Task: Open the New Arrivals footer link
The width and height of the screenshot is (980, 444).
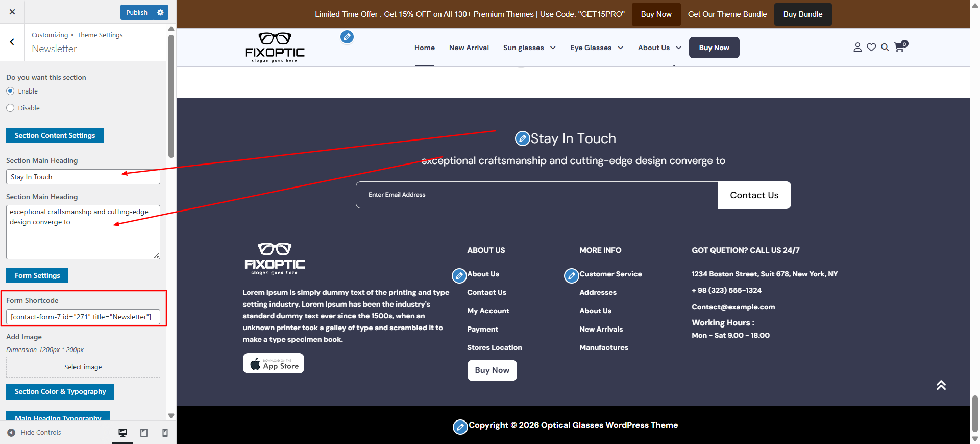Action: tap(601, 329)
